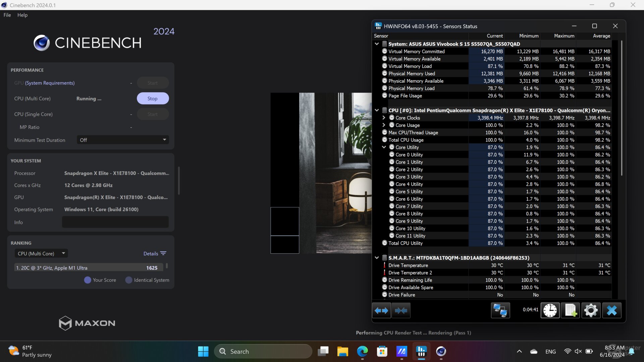Open the weather widget showing 61°F
This screenshot has width=644, height=362.
[x=31, y=351]
